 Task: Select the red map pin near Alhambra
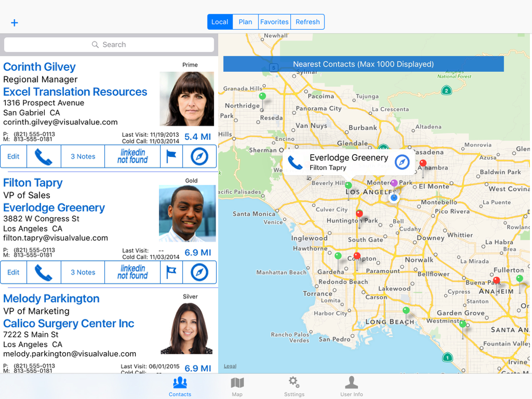pyautogui.click(x=423, y=163)
